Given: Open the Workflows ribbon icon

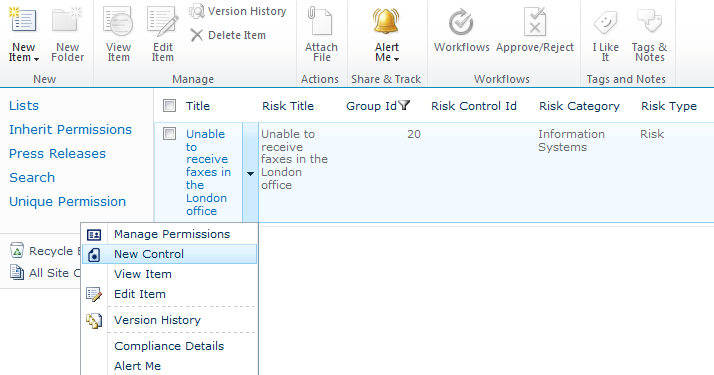Looking at the screenshot, I should point(461,22).
